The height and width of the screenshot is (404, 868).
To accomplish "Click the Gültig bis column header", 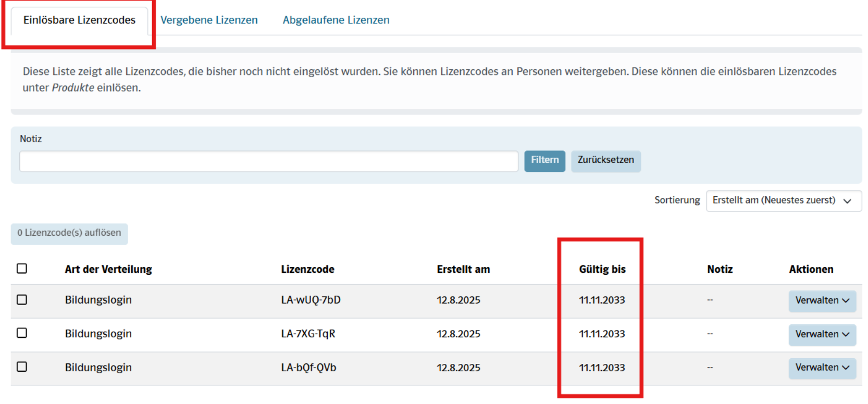I will click(x=602, y=270).
